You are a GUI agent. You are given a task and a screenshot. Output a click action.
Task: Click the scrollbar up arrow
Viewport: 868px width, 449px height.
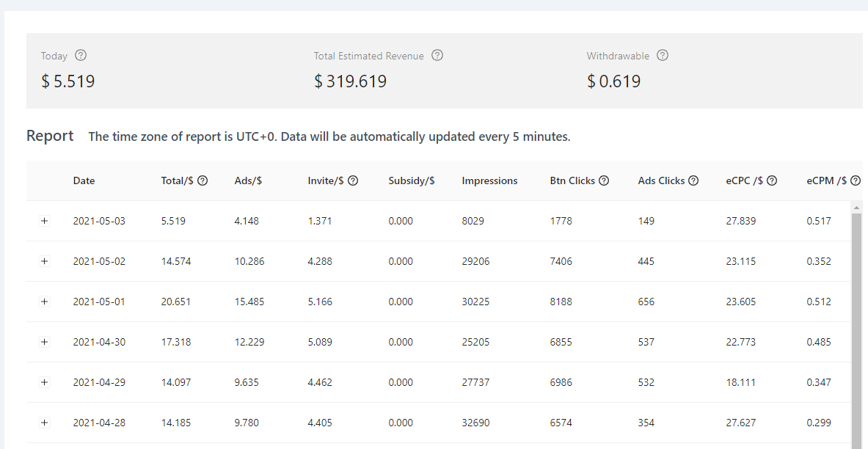point(856,208)
